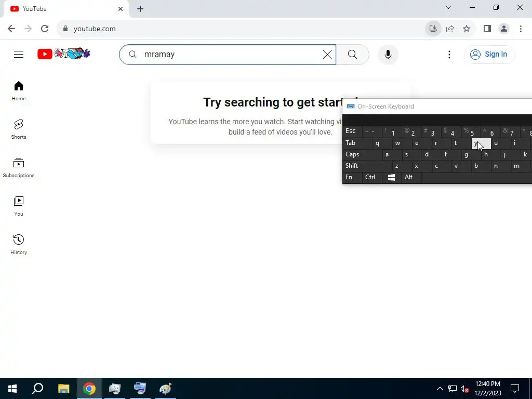
Task: Tap Tab on the On-Screen Keyboard
Action: [x=357, y=143]
